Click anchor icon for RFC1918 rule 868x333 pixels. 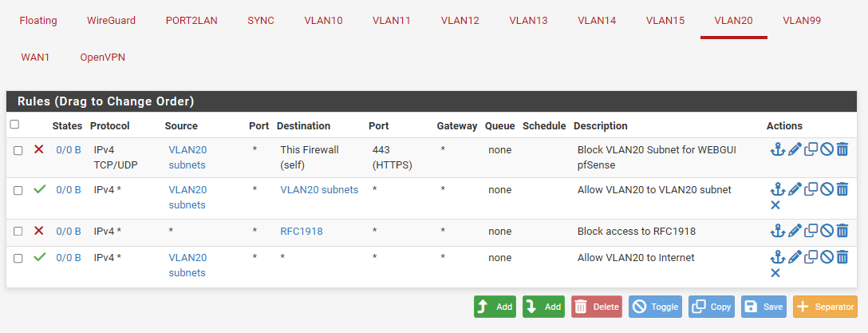click(778, 231)
